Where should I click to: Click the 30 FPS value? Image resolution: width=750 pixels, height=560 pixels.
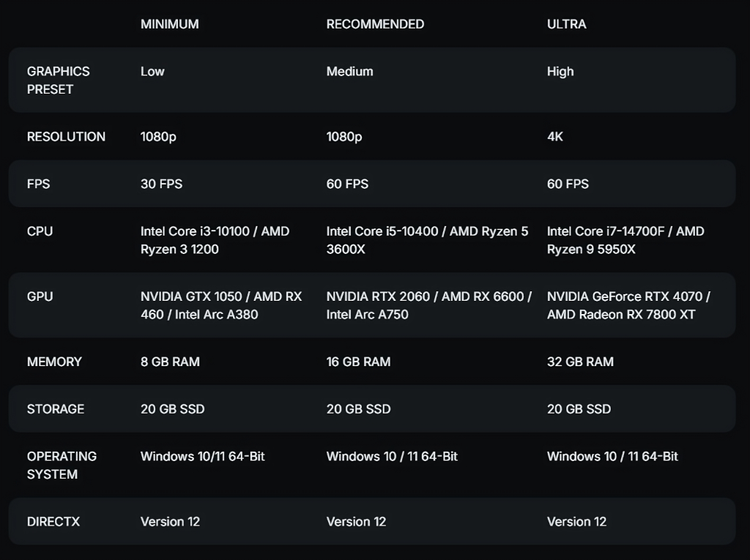point(161,184)
